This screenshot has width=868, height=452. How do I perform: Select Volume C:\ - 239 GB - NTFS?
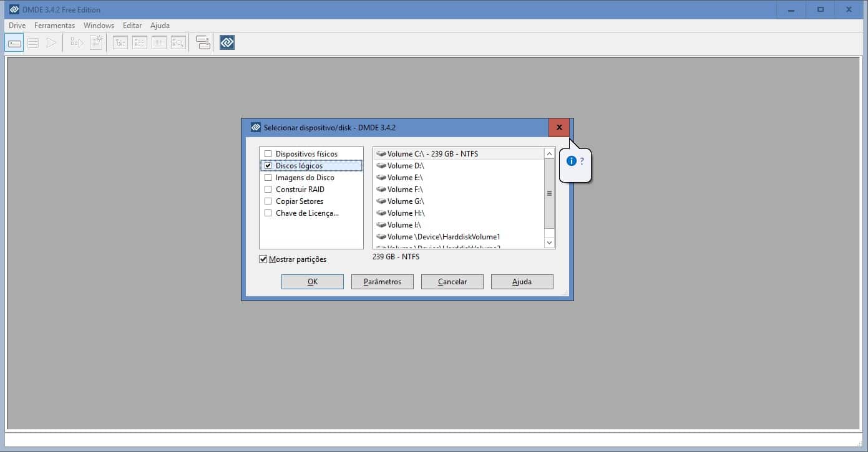[x=459, y=154]
